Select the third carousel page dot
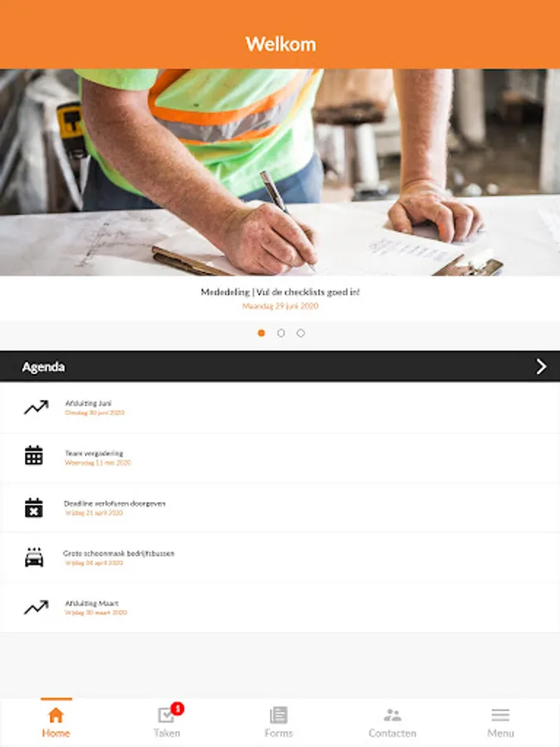This screenshot has height=747, width=560. (x=300, y=333)
